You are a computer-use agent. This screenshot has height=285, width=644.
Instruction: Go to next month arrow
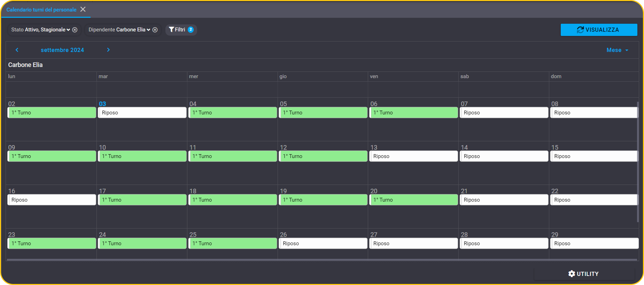(x=108, y=50)
